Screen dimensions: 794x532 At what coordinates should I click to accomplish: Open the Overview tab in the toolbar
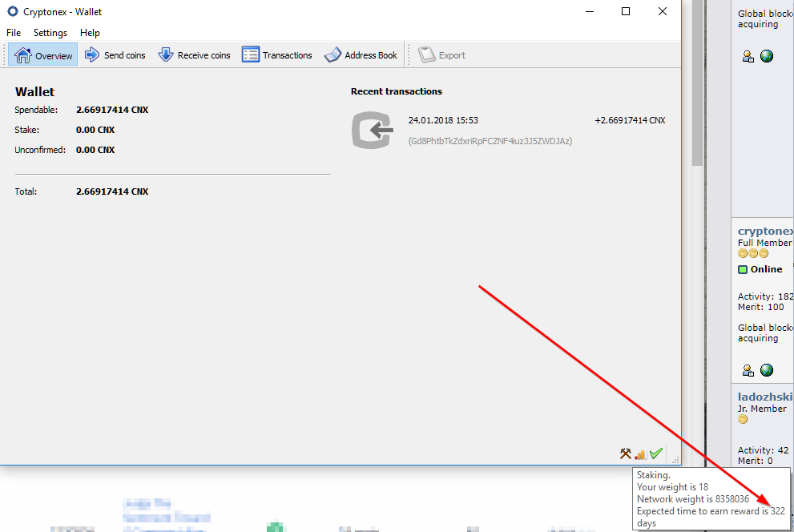point(43,54)
